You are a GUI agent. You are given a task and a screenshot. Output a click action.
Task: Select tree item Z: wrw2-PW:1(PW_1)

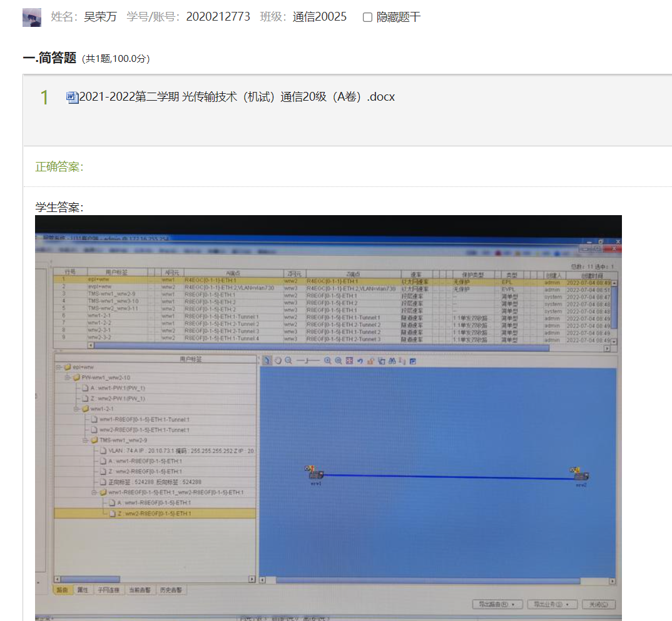[118, 398]
